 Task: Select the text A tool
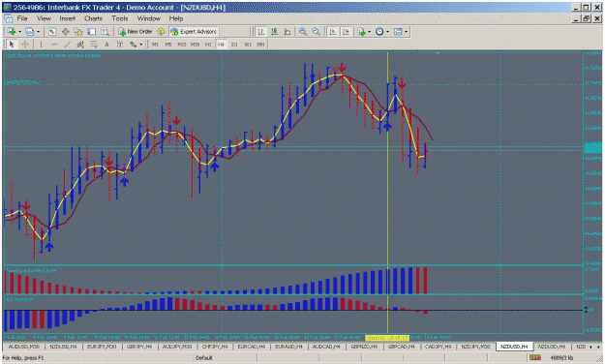[106, 45]
